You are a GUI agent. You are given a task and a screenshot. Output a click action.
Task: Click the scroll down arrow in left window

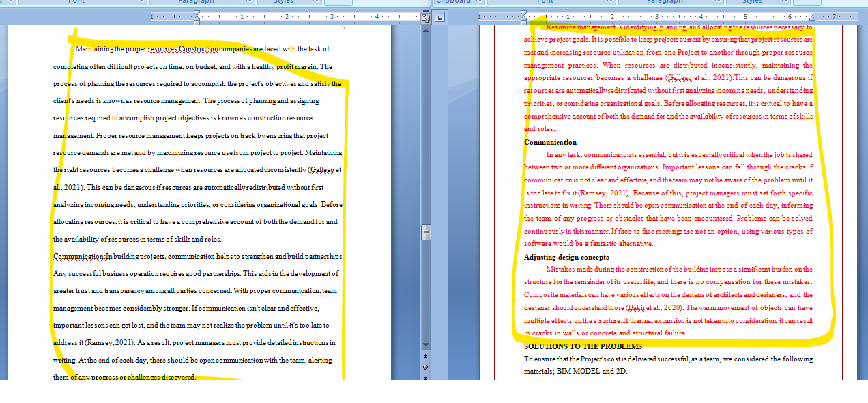point(426,345)
